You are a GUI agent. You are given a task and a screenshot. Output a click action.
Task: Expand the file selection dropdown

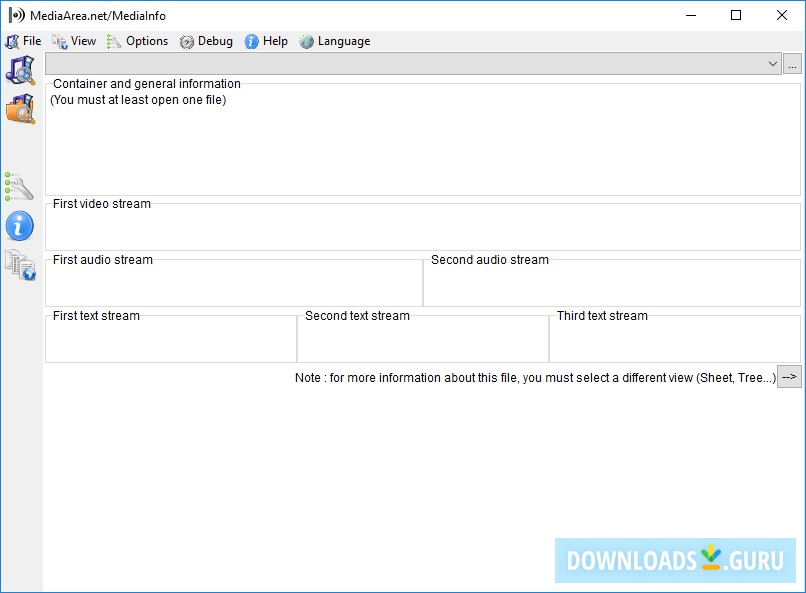click(x=772, y=64)
